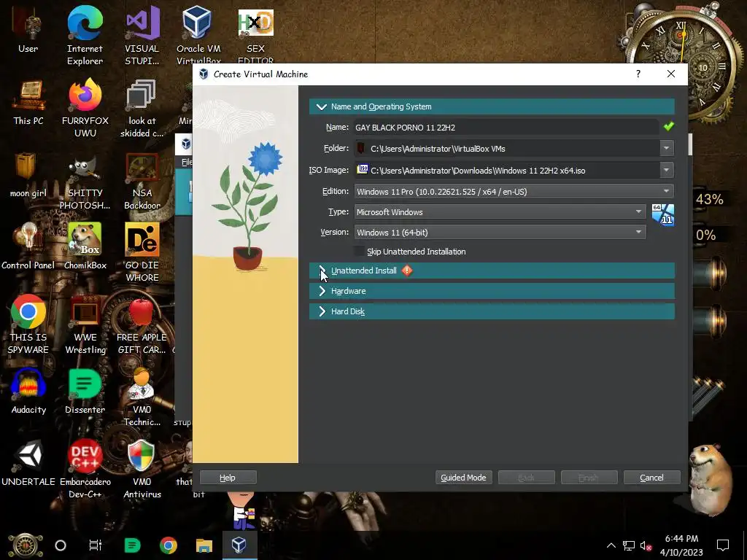
Task: Click the Windows 11 64-bit OS badge icon
Action: (662, 215)
